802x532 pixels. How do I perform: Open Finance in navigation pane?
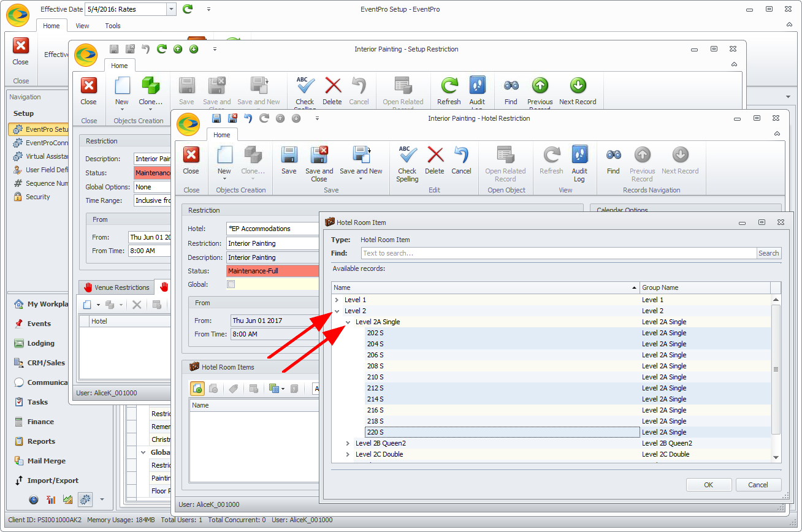coord(40,422)
